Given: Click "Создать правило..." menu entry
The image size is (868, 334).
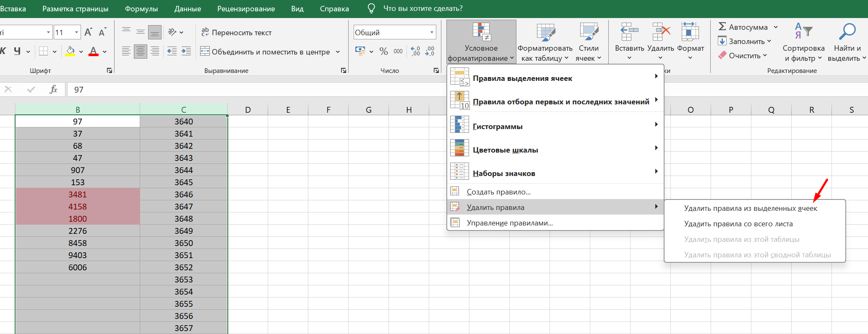Looking at the screenshot, I should click(x=498, y=192).
